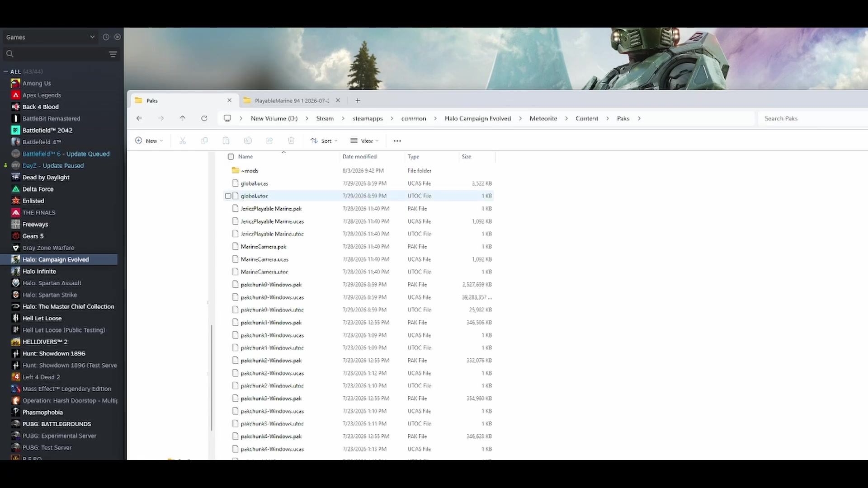Sort by Name column header
Viewport: 868px width, 488px height.
tap(245, 156)
